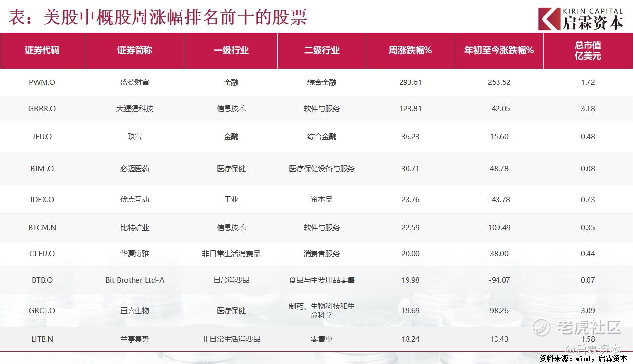Click the ticker CLEU.O
Viewport: 633px width, 364px height.
pyautogui.click(x=42, y=253)
